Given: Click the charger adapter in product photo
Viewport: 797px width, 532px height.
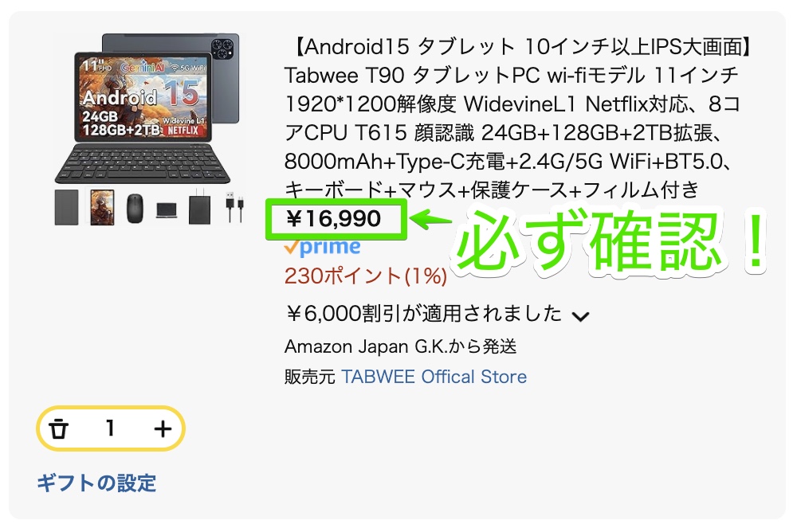Looking at the screenshot, I should [x=199, y=207].
